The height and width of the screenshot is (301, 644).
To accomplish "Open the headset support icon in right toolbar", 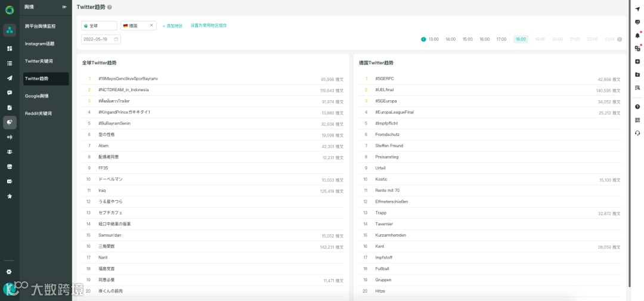I will pos(637,133).
